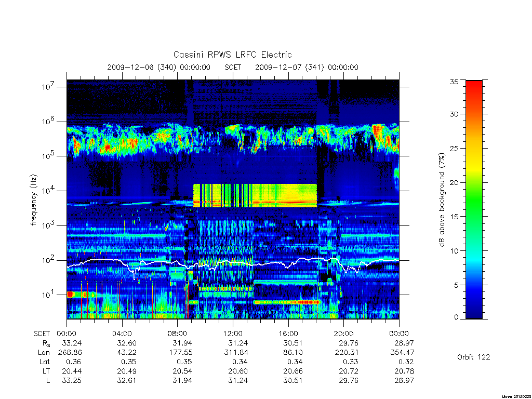532x399 pixels.
Task: Click the color bar value 10
Action: pyautogui.click(x=454, y=251)
